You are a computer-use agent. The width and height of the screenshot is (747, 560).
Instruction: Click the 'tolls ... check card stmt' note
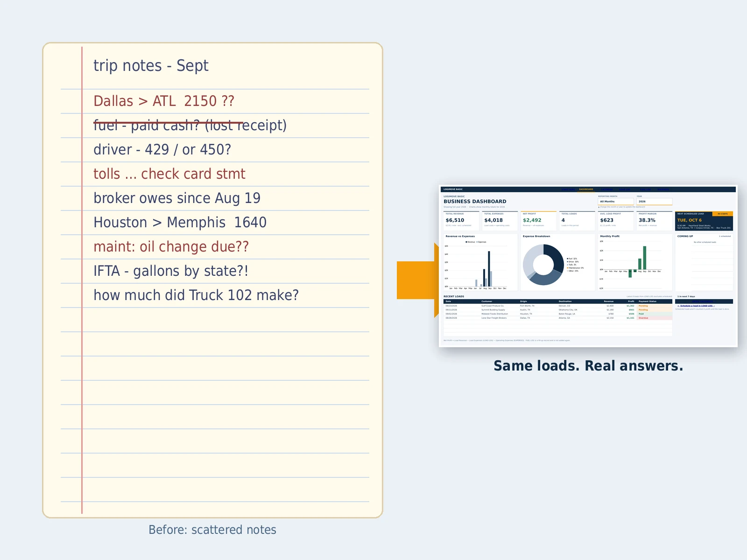169,174
